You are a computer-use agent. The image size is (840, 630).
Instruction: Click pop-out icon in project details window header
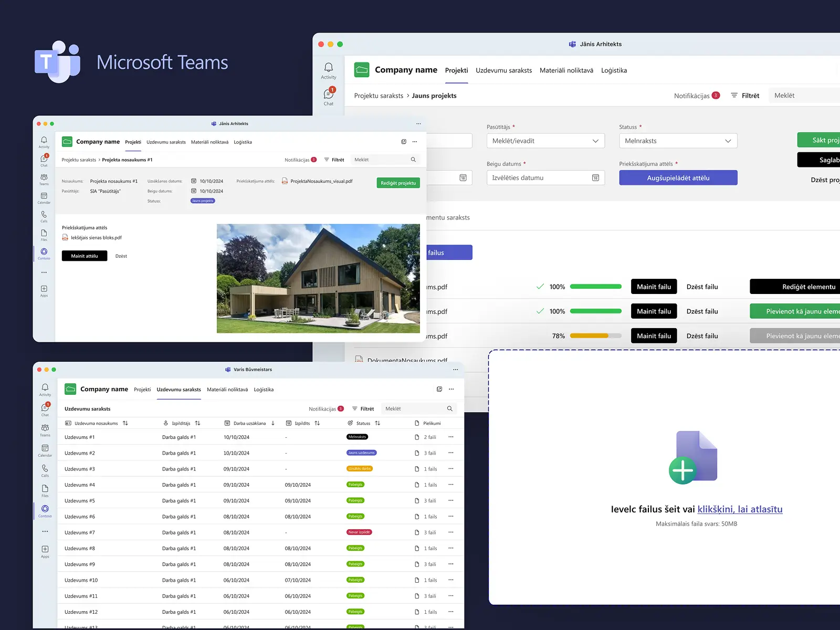click(x=404, y=142)
